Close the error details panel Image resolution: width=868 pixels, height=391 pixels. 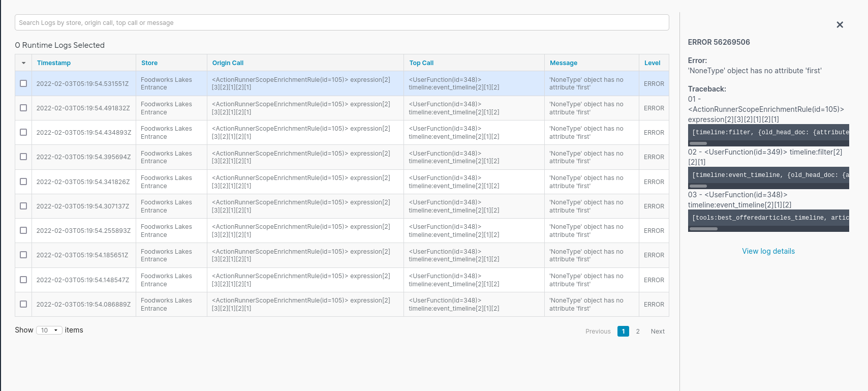point(840,25)
